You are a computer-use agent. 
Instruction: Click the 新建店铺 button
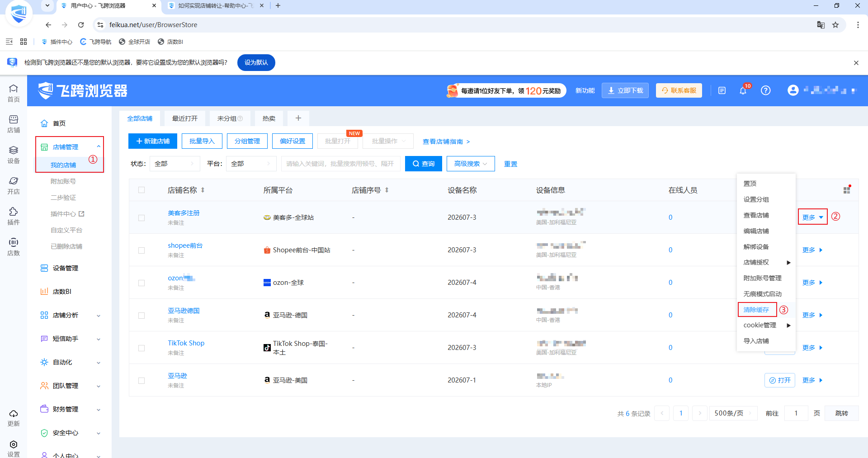(153, 141)
